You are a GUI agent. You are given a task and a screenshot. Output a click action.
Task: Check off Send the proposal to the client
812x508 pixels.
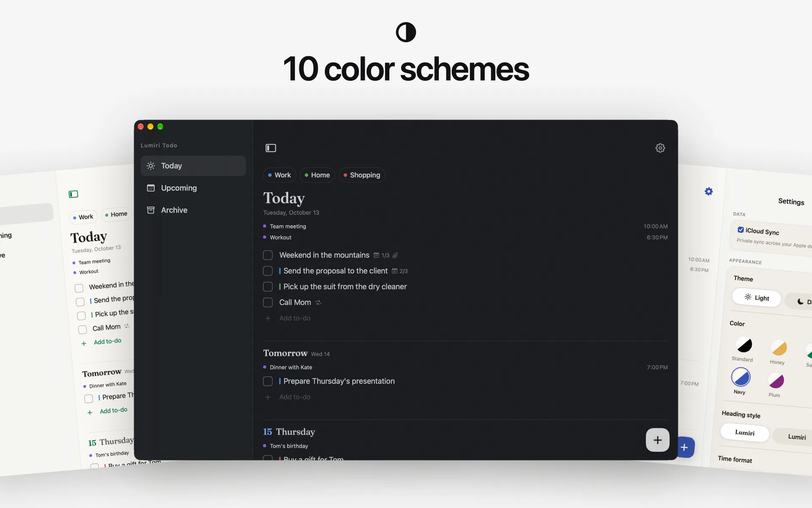[x=268, y=271]
